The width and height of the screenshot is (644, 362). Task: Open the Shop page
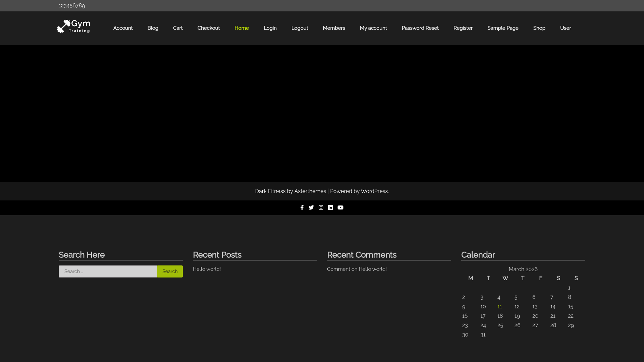[x=539, y=28]
